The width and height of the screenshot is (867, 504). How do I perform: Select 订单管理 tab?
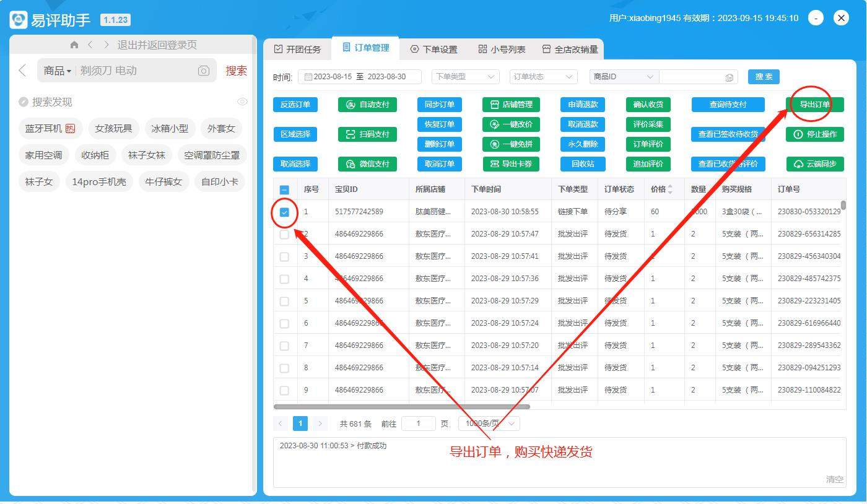pos(365,48)
